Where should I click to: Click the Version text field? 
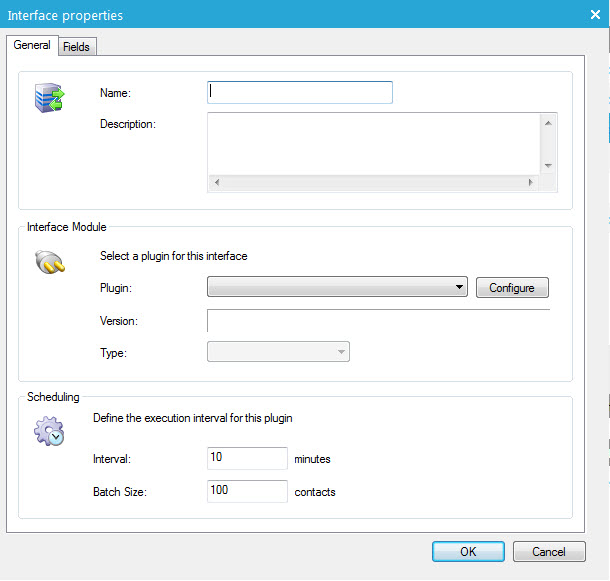378,321
